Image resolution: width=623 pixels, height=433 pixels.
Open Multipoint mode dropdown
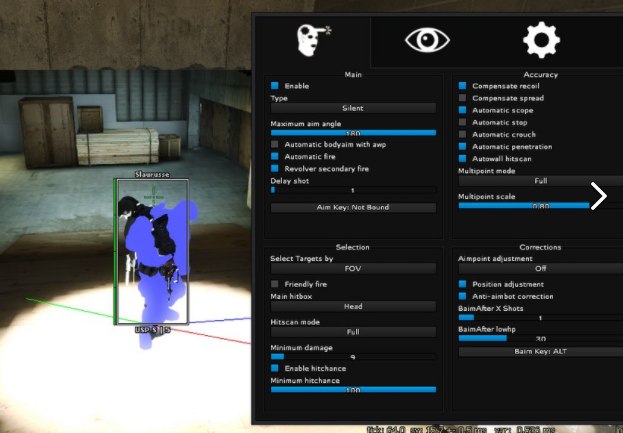tap(541, 181)
